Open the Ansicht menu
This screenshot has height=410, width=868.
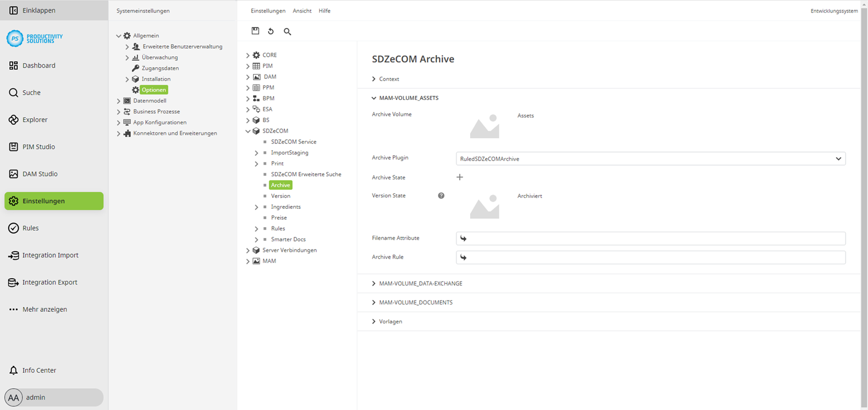[301, 10]
